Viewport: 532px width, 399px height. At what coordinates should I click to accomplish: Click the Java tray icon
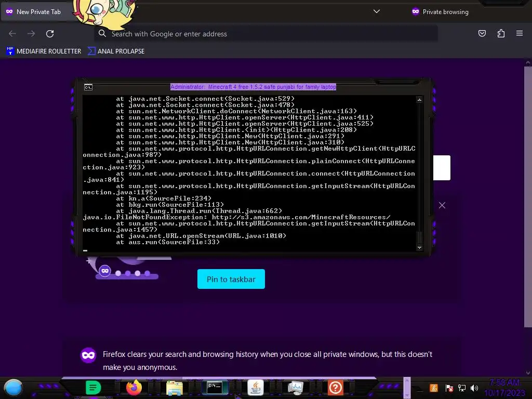(x=434, y=388)
